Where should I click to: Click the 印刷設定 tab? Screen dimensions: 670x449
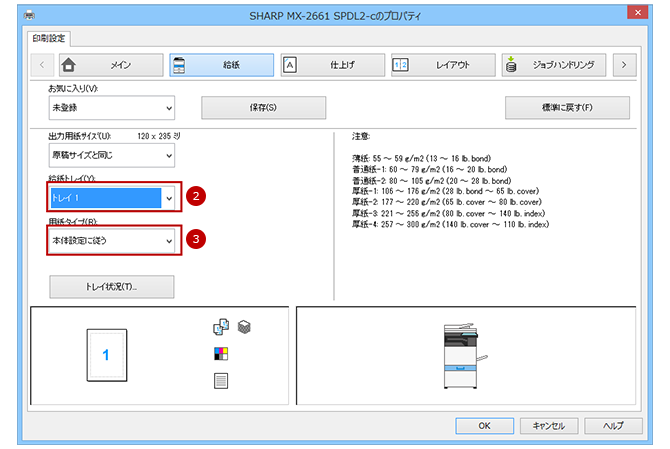[x=49, y=38]
